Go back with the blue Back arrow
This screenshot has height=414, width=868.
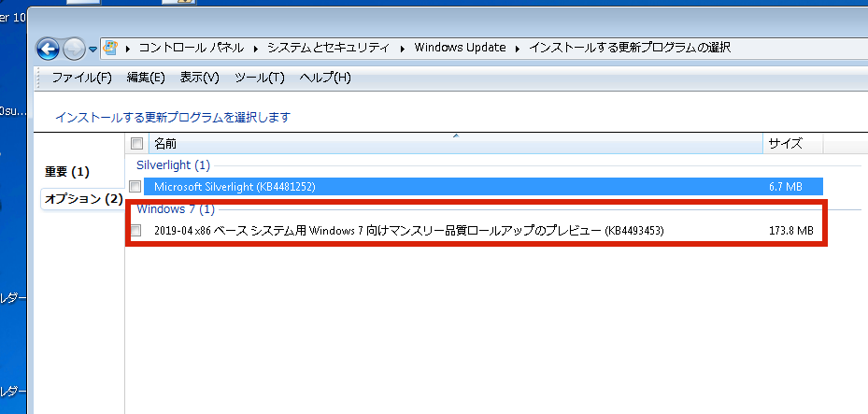49,50
